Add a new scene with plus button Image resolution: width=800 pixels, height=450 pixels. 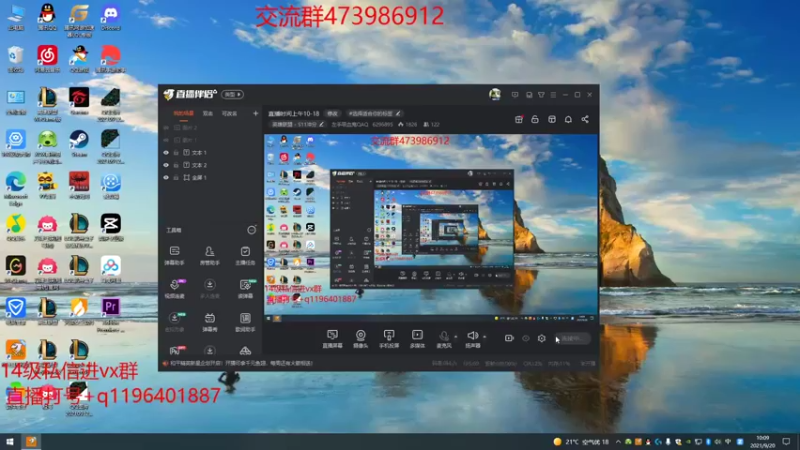(256, 113)
